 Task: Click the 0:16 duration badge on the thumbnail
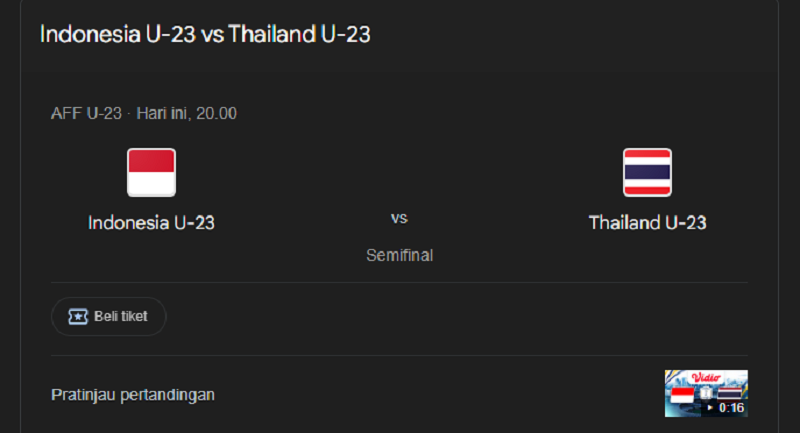coord(731,407)
